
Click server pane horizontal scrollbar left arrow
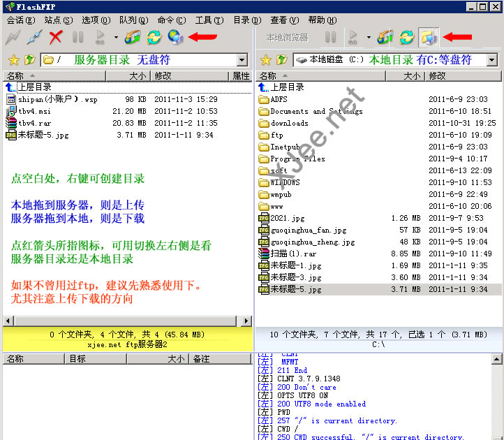point(8,321)
